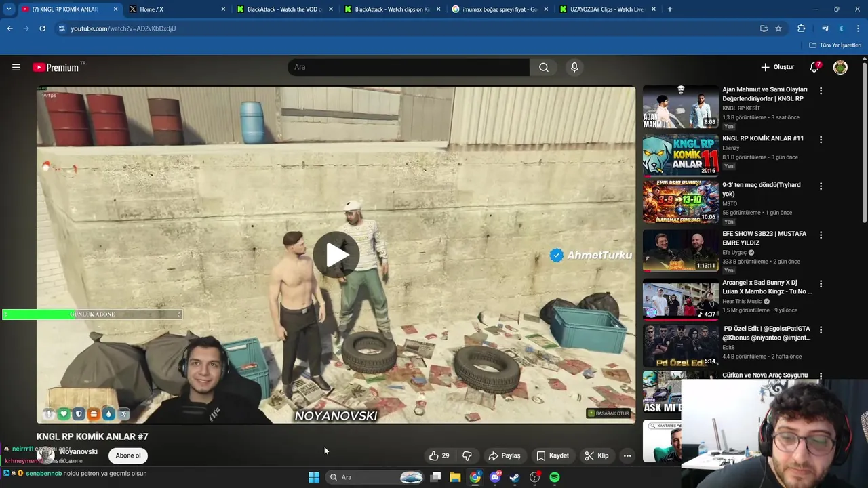Open the 9-3'ten maç döndü video title

click(762, 189)
